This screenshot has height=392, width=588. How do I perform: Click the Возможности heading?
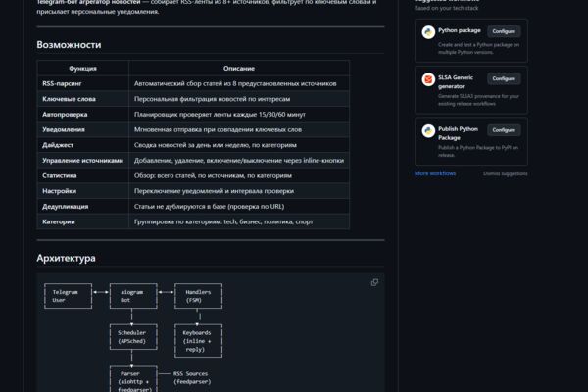[x=69, y=45]
